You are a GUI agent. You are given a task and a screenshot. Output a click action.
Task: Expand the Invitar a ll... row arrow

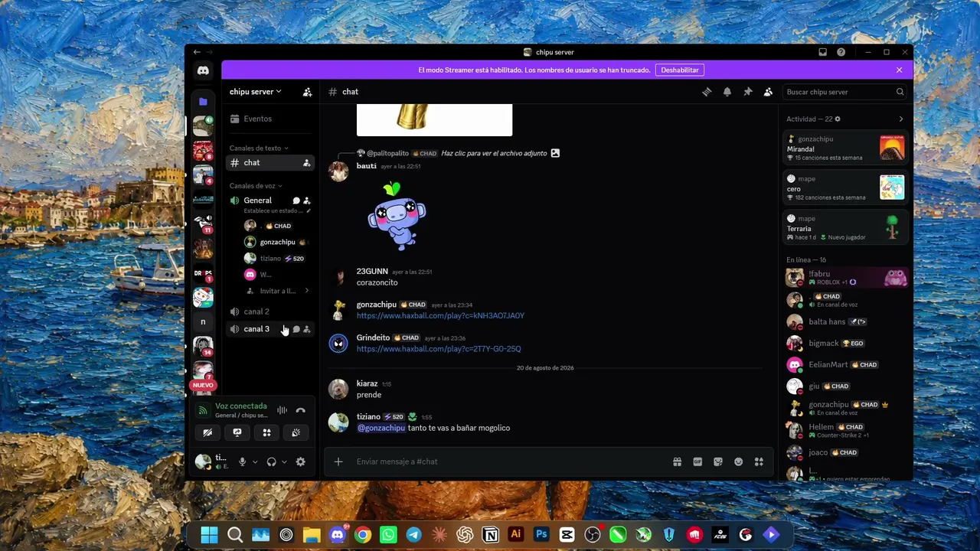click(x=306, y=291)
